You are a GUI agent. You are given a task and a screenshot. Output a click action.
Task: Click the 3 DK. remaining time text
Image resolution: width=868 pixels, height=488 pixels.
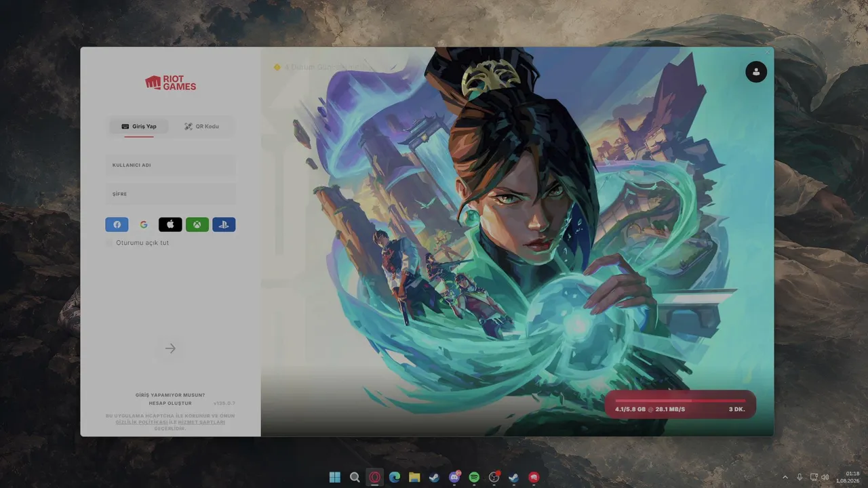click(737, 409)
